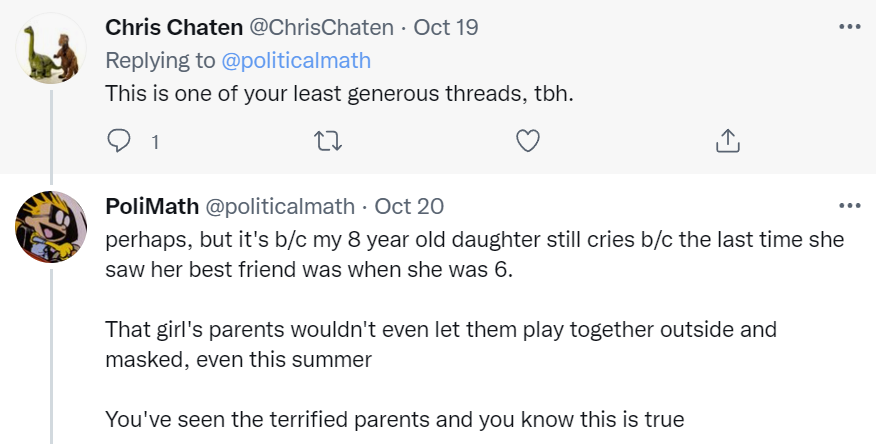The image size is (876, 444).
Task: Open Chris Chaten's dinosaur profile picture
Action: (51, 52)
